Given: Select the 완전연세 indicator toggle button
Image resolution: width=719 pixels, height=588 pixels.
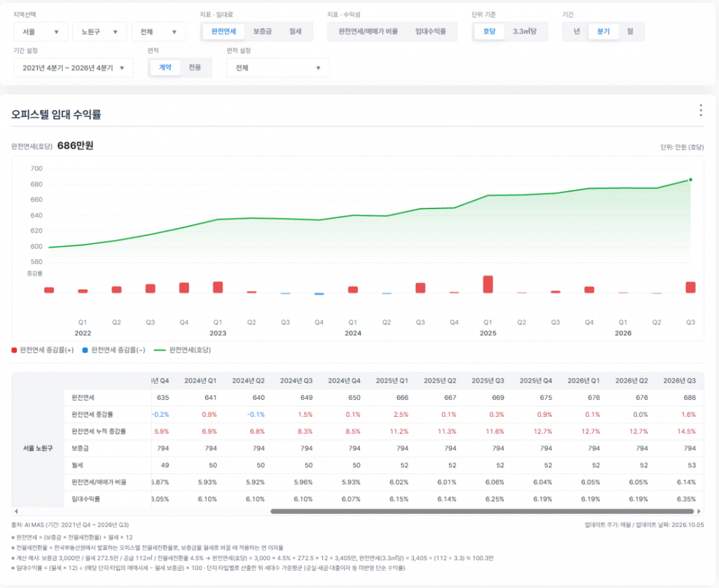Looking at the screenshot, I should [223, 32].
